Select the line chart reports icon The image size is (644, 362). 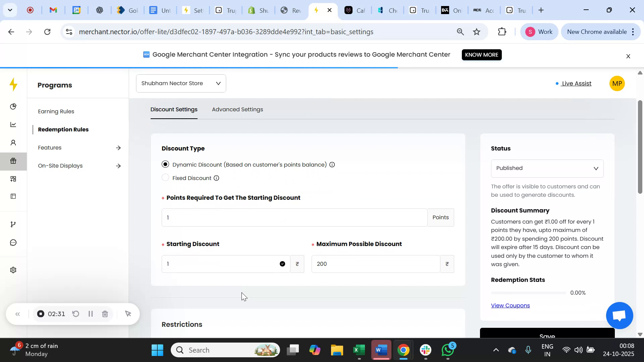click(13, 124)
